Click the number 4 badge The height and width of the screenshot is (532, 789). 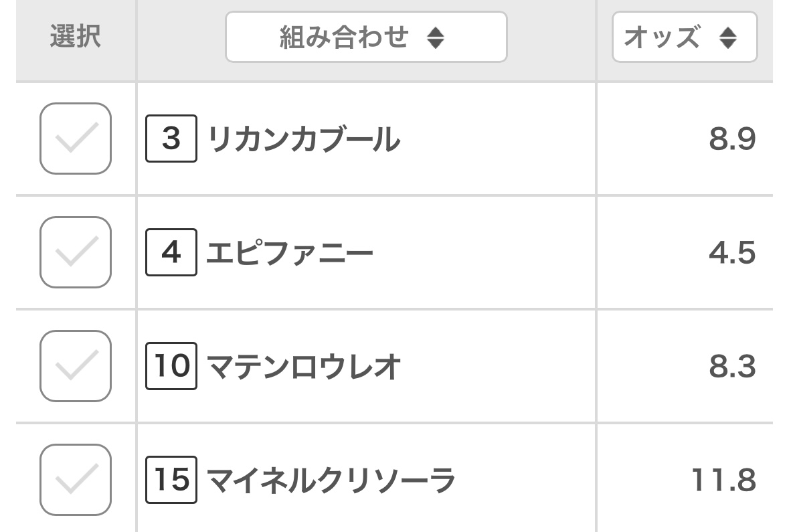[x=171, y=253]
